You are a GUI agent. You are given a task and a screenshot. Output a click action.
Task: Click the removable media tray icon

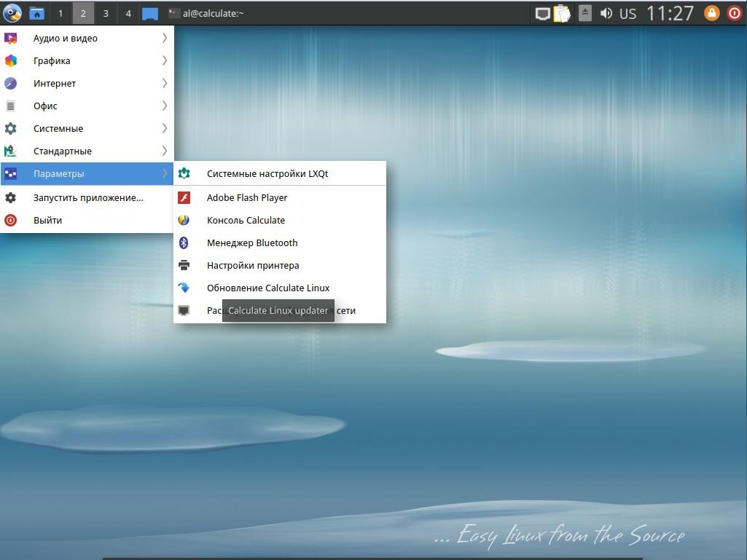pyautogui.click(x=584, y=12)
